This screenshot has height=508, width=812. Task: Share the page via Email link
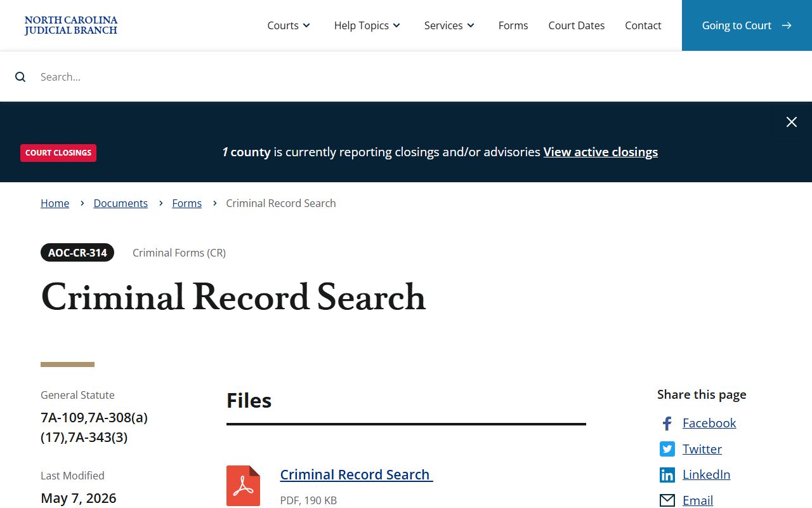698,500
